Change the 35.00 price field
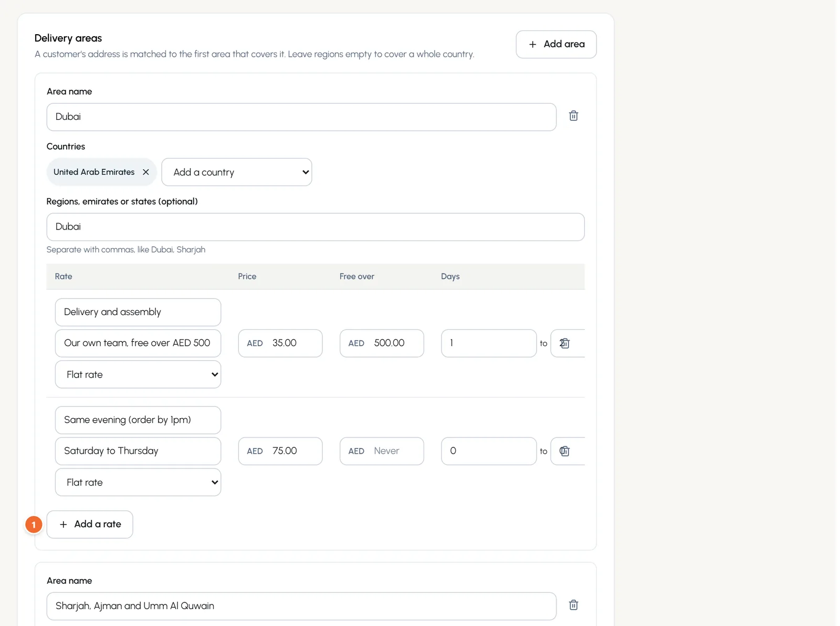This screenshot has height=626, width=840. (280, 343)
